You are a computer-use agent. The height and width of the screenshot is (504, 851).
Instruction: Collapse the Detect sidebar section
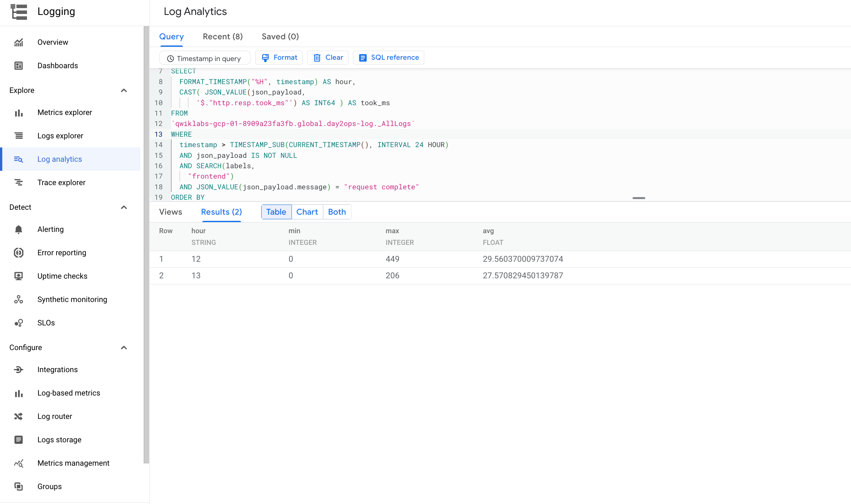[x=124, y=207]
